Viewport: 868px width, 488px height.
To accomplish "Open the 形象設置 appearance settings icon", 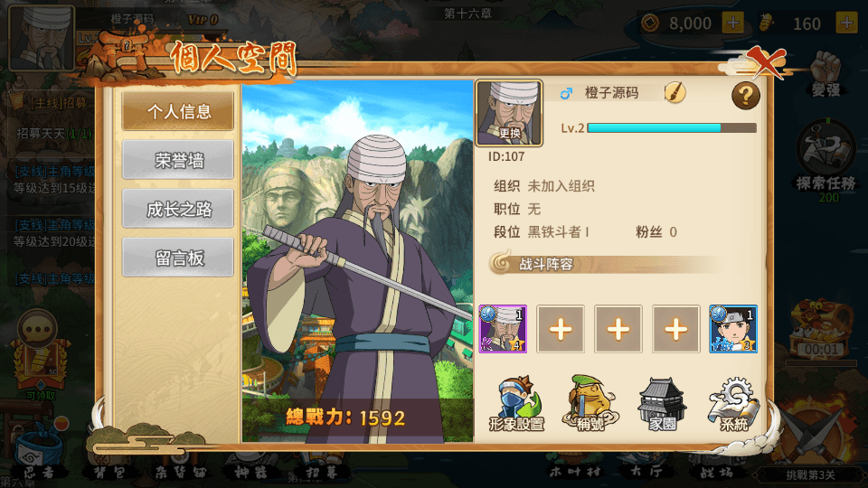I will coord(516,404).
